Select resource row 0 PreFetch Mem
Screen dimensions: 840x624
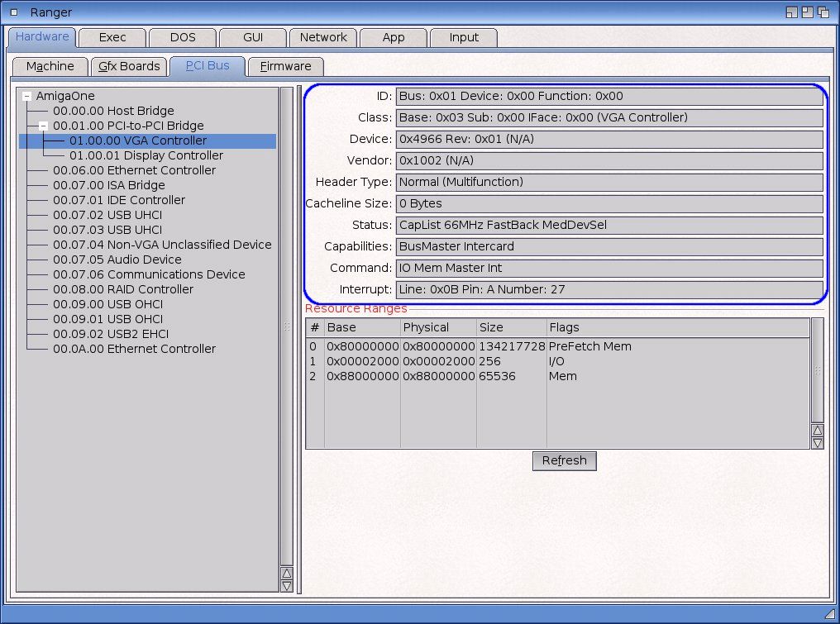pos(557,346)
